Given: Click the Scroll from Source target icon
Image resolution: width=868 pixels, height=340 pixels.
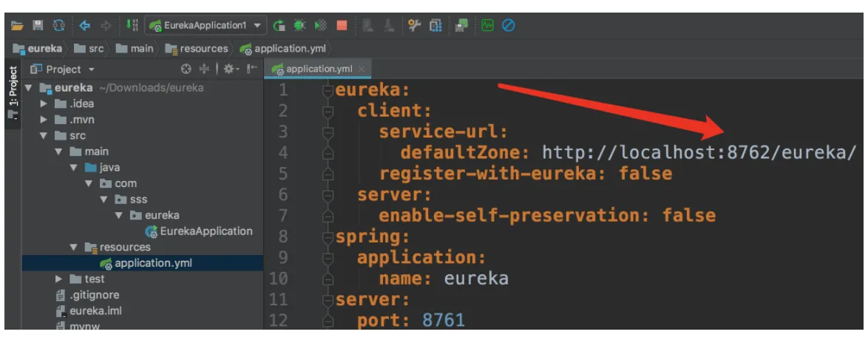Looking at the screenshot, I should 186,69.
